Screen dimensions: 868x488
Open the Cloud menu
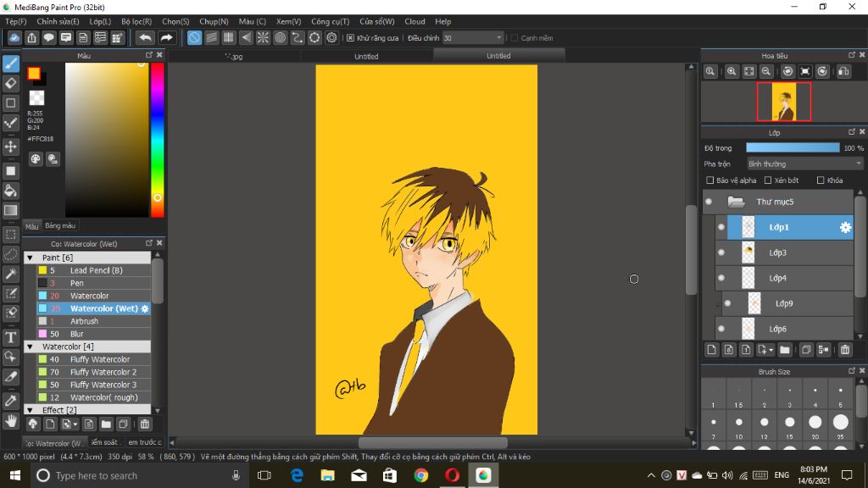(x=415, y=21)
